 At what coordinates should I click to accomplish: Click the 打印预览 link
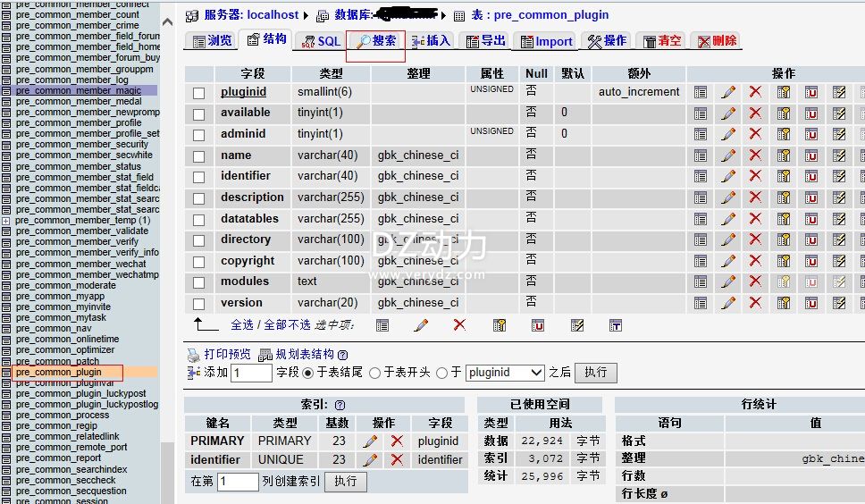click(x=227, y=354)
